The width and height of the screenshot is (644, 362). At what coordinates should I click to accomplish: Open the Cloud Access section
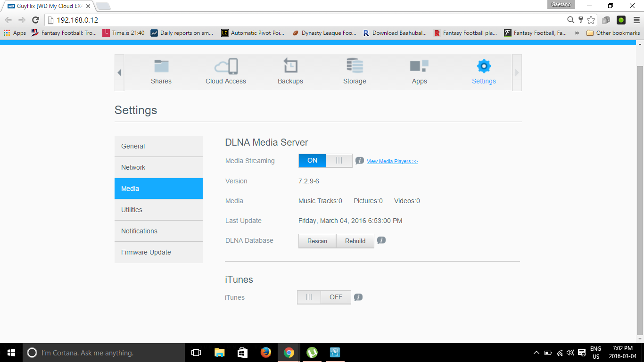point(226,72)
